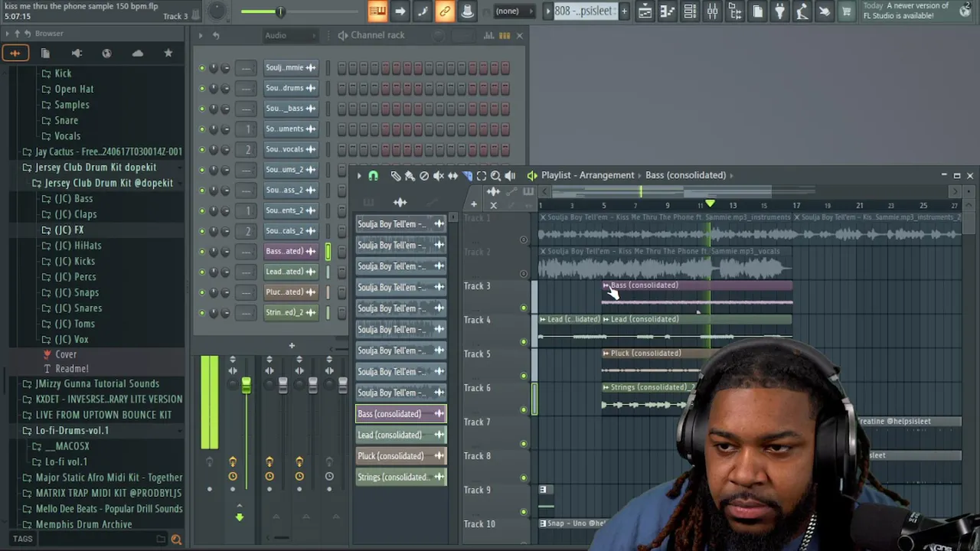
Task: Mute the Lead (consolidated) channel LED
Action: click(x=202, y=272)
